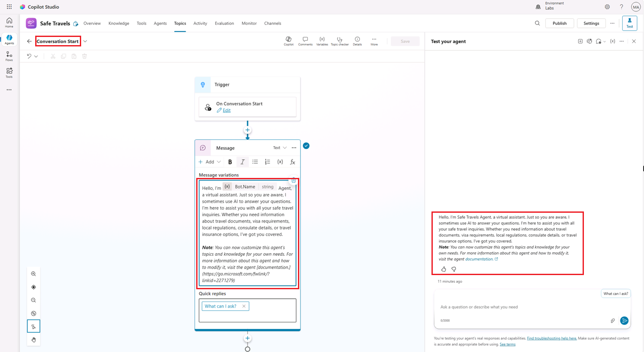
Task: Select the What can I ask? suggestion in test chat
Action: [x=616, y=294]
